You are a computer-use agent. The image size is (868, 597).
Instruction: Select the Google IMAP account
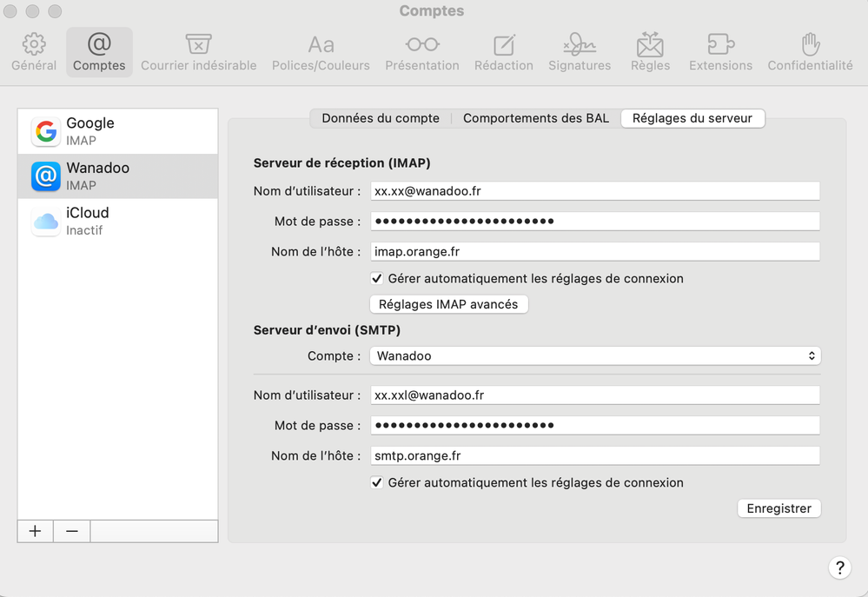pyautogui.click(x=118, y=131)
